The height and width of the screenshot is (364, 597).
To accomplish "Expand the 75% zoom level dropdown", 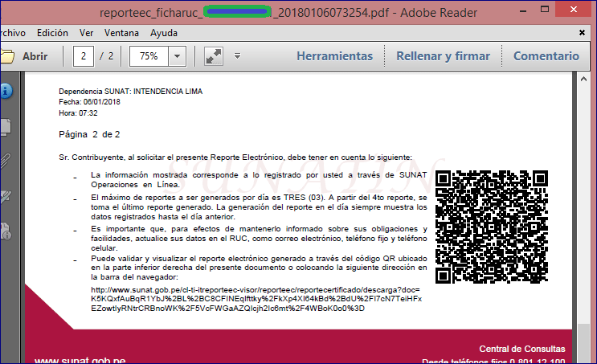I will tap(178, 56).
